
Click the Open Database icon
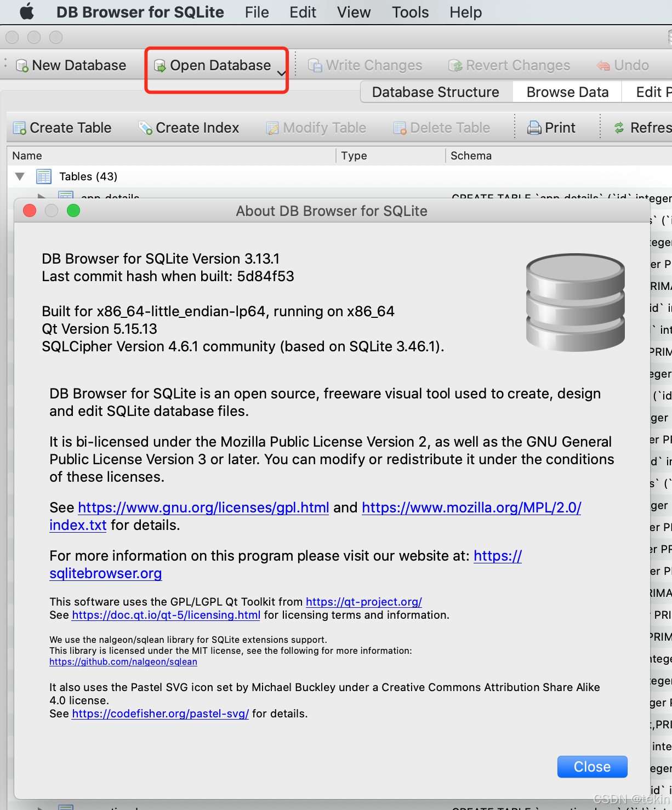[x=160, y=66]
